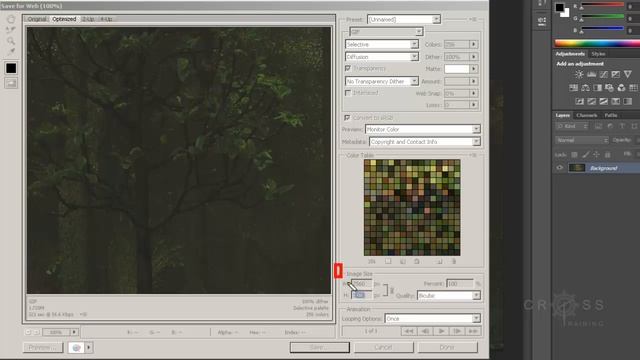Open the No Transparency Dither dropdown
Viewport: 640px width, 360px height.
(382, 81)
